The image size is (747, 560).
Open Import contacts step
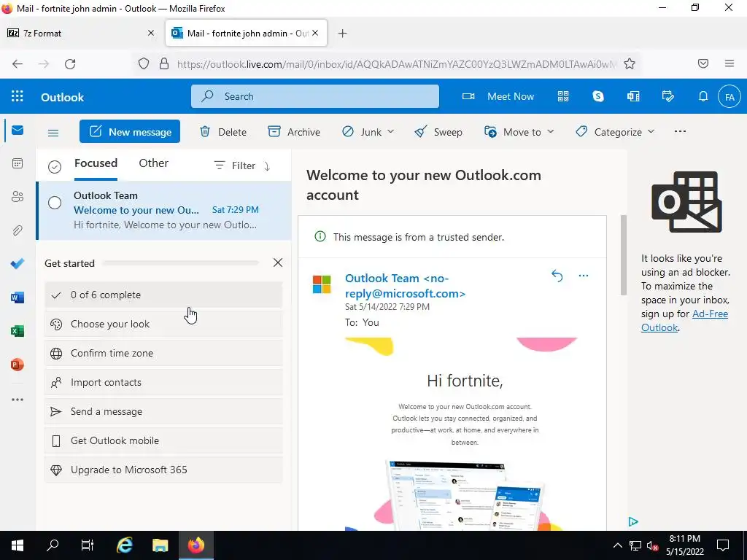point(163,382)
